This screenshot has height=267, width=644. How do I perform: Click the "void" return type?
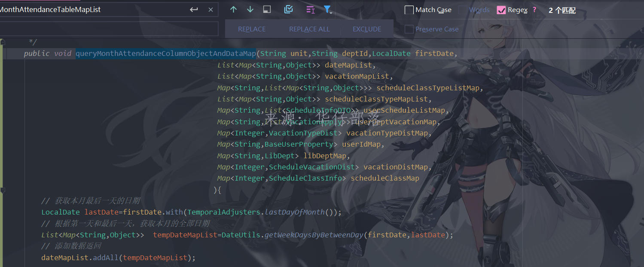[x=63, y=53]
